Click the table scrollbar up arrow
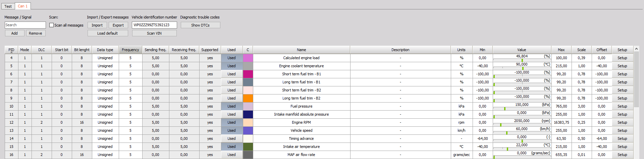This screenshot has width=644, height=159. 636,49
